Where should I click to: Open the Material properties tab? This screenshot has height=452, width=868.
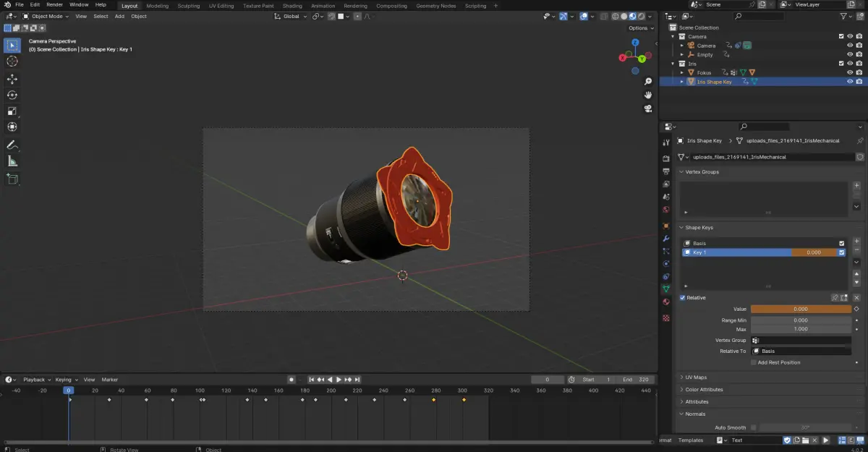[x=666, y=302]
